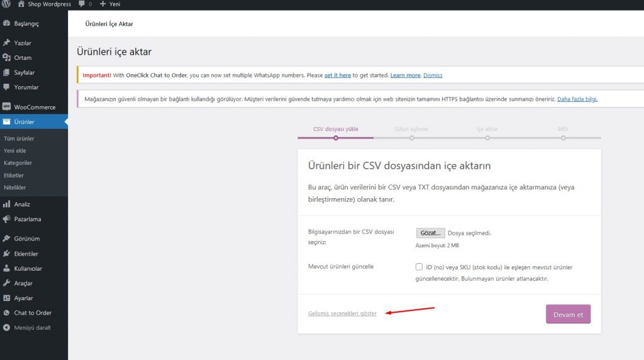Image resolution: width=644 pixels, height=360 pixels.
Task: Enable the Mevcut ürünleri güncelle checkbox
Action: click(419, 267)
